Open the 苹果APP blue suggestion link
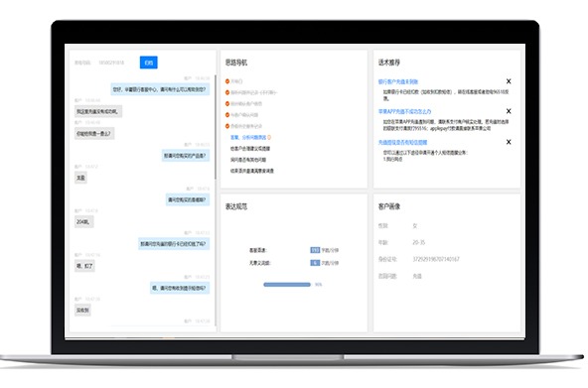 pyautogui.click(x=404, y=111)
